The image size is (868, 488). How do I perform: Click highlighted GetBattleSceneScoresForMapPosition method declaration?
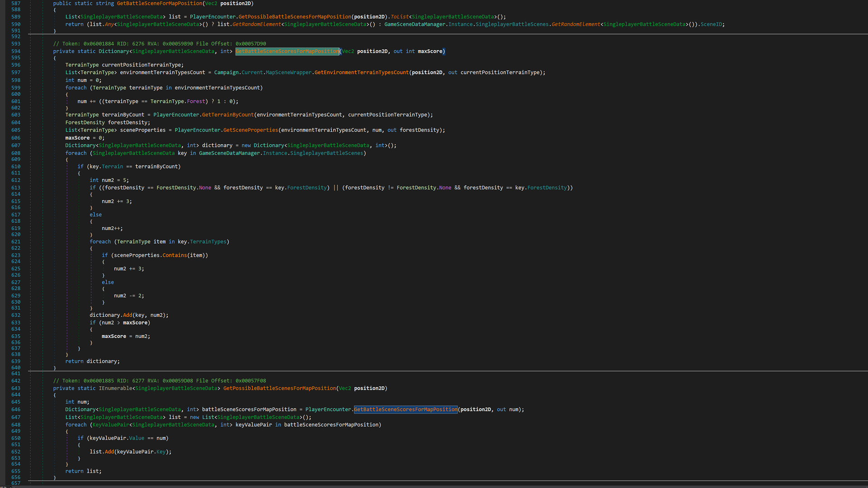tap(287, 52)
